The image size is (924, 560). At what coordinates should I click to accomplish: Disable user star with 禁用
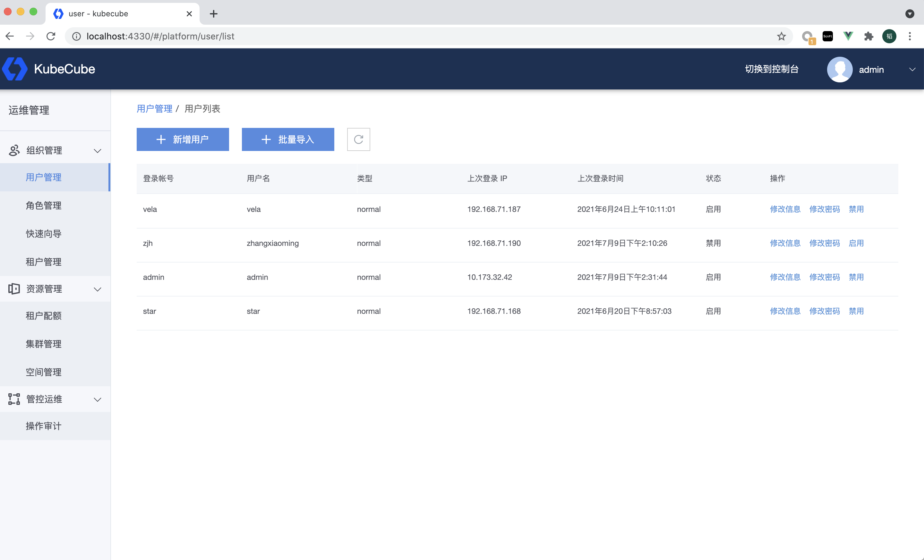[x=856, y=311]
